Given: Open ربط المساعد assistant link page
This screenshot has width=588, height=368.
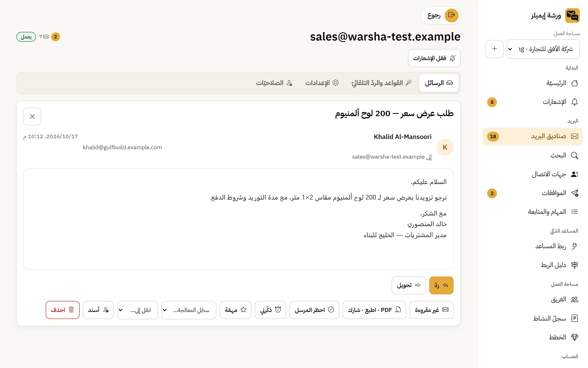Looking at the screenshot, I should click(x=532, y=246).
